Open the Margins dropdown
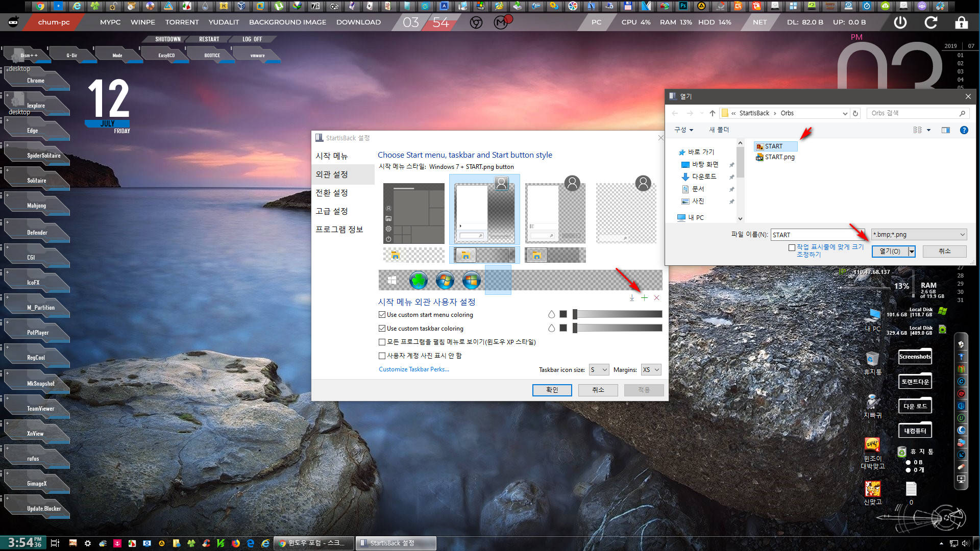The width and height of the screenshot is (980, 551). coord(651,370)
